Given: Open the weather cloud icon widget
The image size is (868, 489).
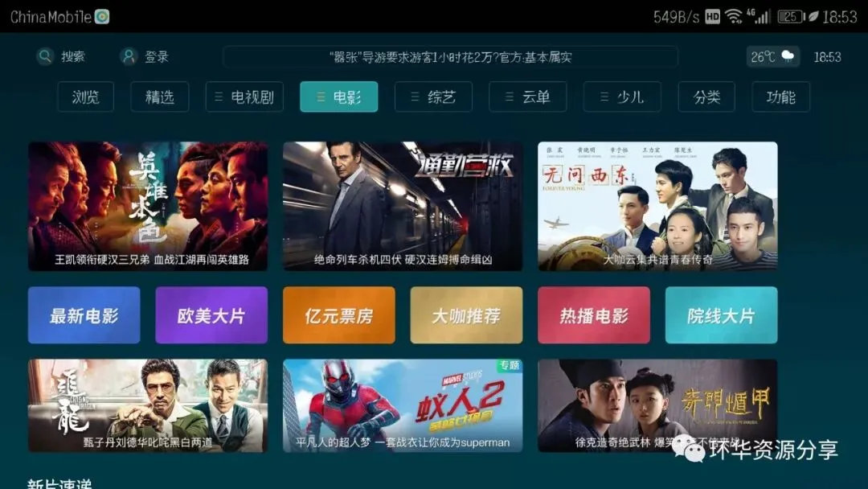Looking at the screenshot, I should (787, 56).
